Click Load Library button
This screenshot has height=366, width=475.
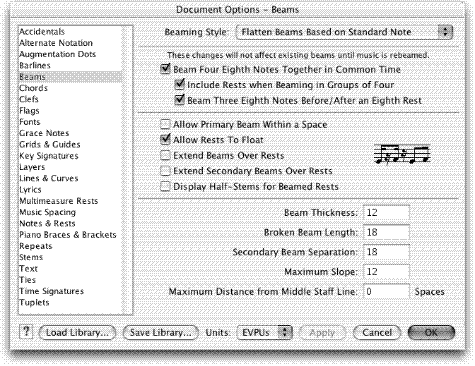[x=77, y=333]
